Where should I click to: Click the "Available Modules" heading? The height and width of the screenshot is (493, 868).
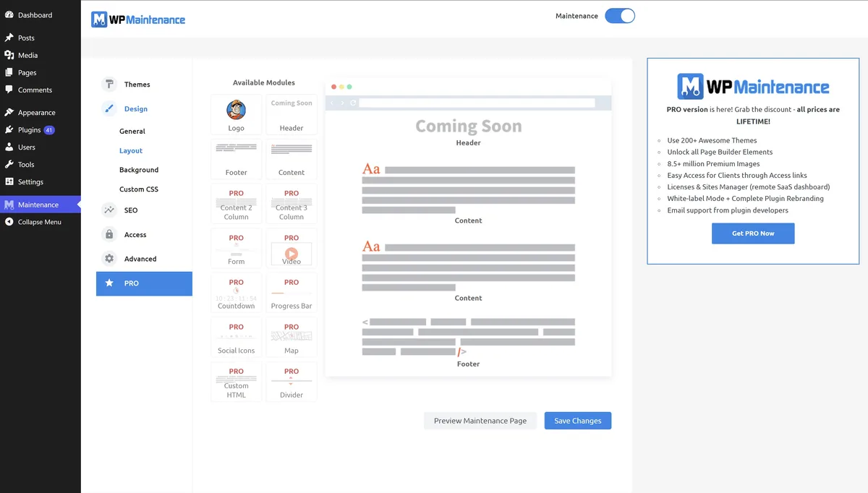264,82
